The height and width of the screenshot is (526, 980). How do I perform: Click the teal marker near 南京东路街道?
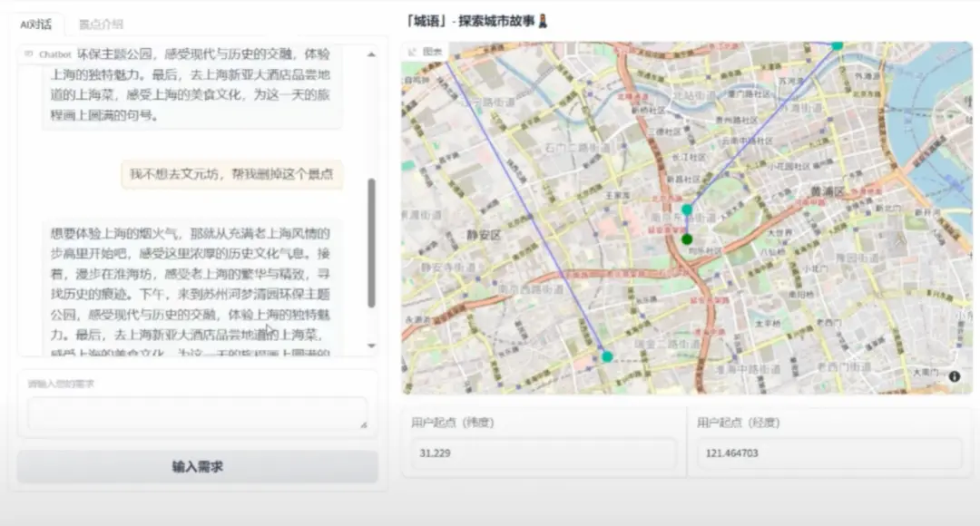(687, 209)
